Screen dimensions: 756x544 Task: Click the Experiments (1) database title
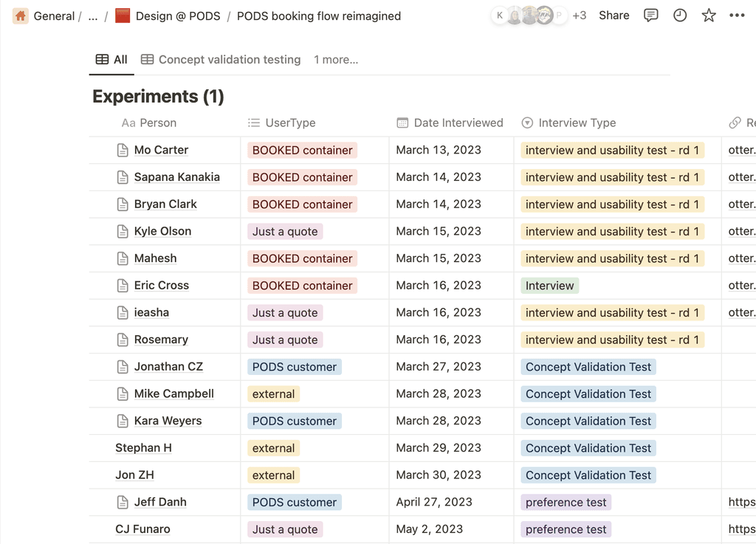pyautogui.click(x=158, y=97)
